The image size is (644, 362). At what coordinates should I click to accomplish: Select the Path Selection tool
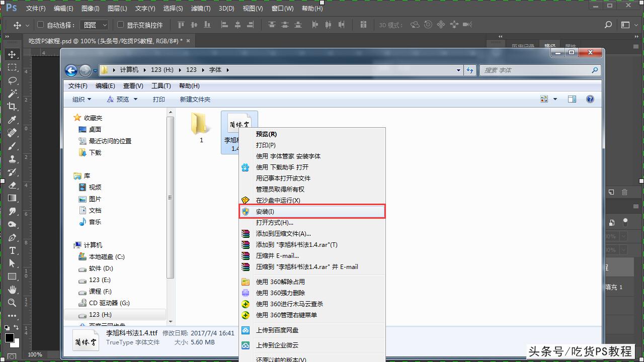tap(12, 263)
